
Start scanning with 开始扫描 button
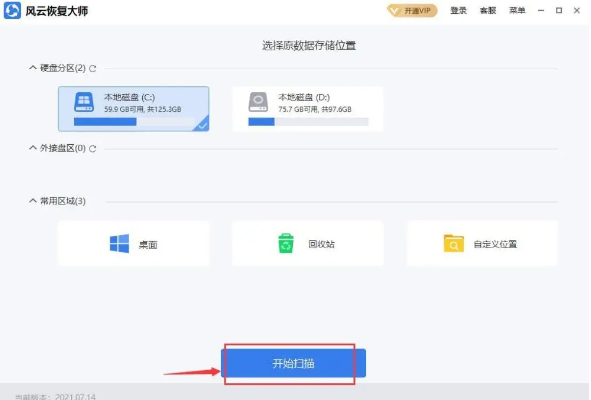coord(293,363)
